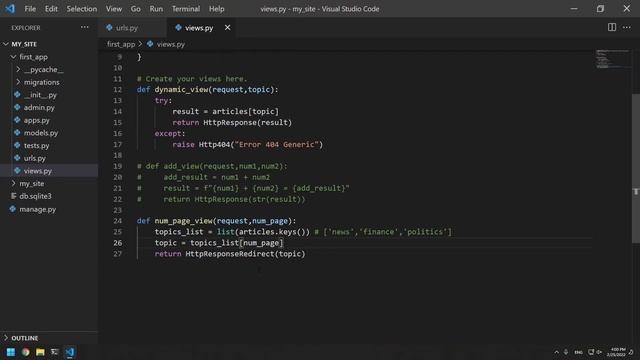Click the '# Create your views here.' comment
This screenshot has width=640, height=360.
click(192, 78)
